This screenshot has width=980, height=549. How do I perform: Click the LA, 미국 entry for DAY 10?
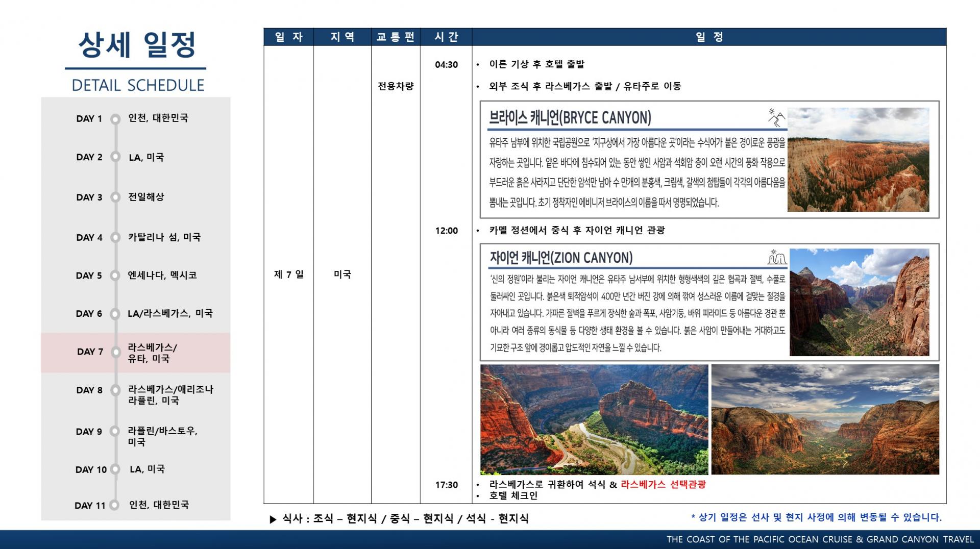point(147,469)
